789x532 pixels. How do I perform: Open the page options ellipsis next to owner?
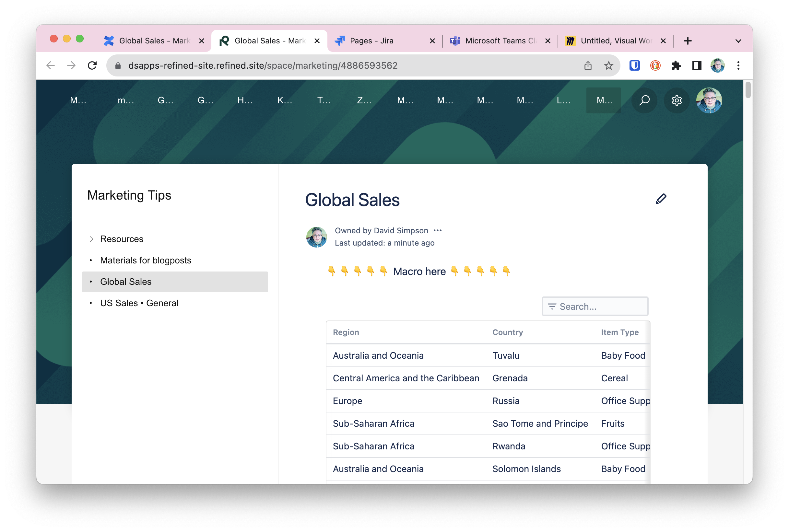point(437,231)
